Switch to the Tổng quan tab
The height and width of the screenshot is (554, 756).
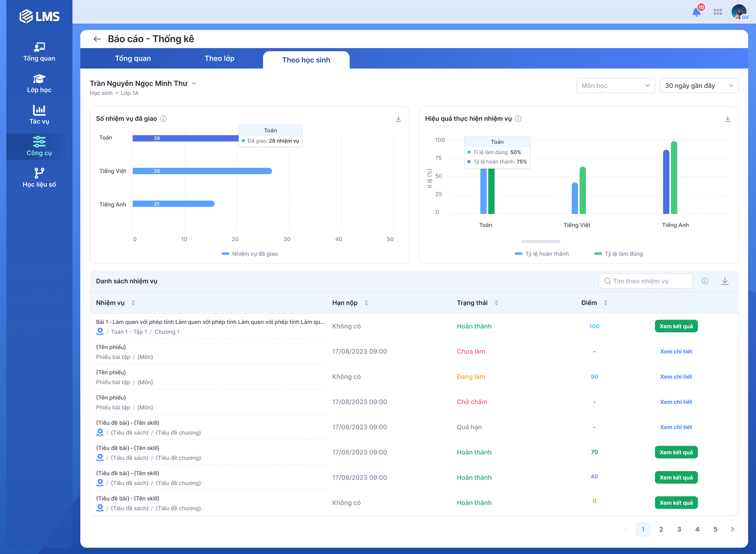coord(133,58)
